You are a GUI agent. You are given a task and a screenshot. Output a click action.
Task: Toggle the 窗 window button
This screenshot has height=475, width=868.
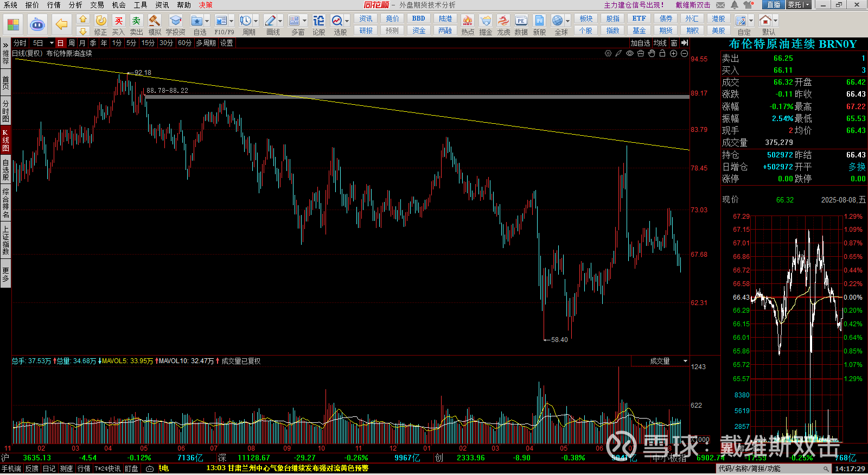[674, 43]
